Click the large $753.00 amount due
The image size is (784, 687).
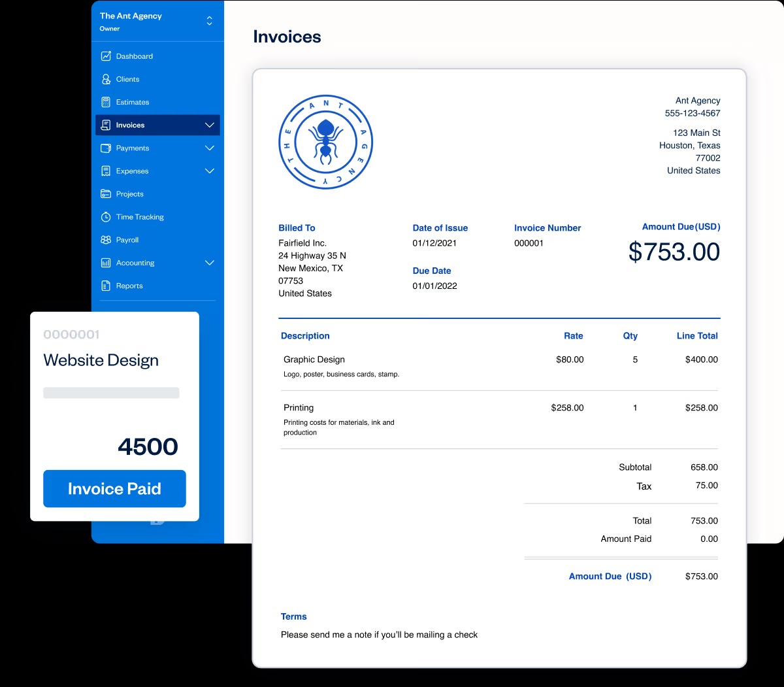[674, 252]
